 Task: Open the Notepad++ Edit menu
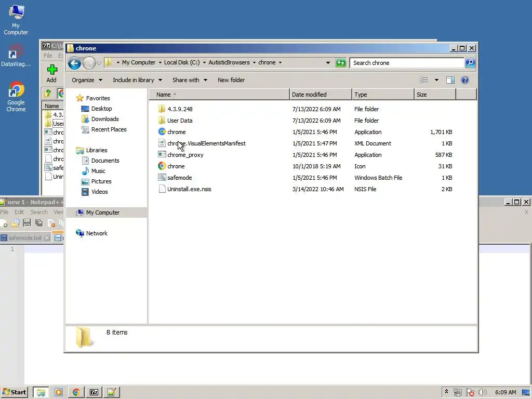[19, 212]
